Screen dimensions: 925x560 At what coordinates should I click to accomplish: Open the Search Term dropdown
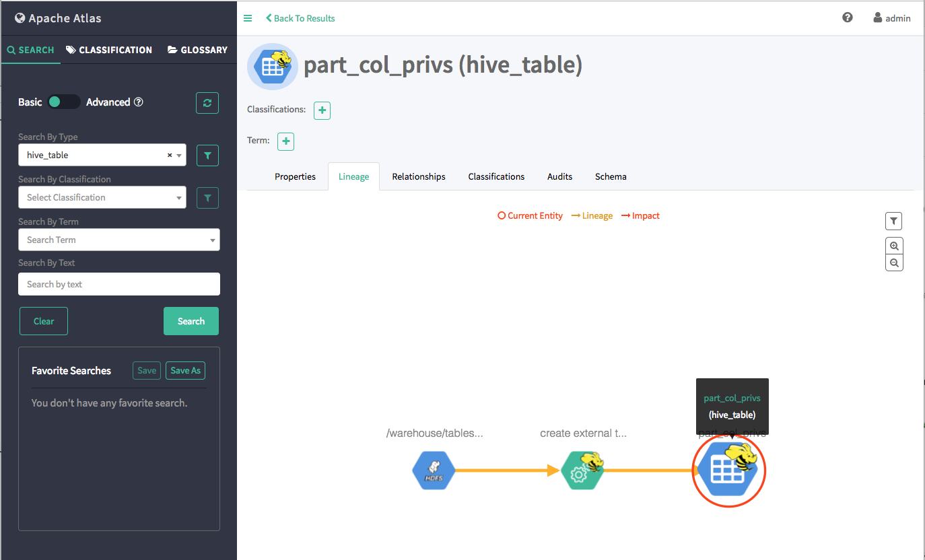(x=118, y=240)
